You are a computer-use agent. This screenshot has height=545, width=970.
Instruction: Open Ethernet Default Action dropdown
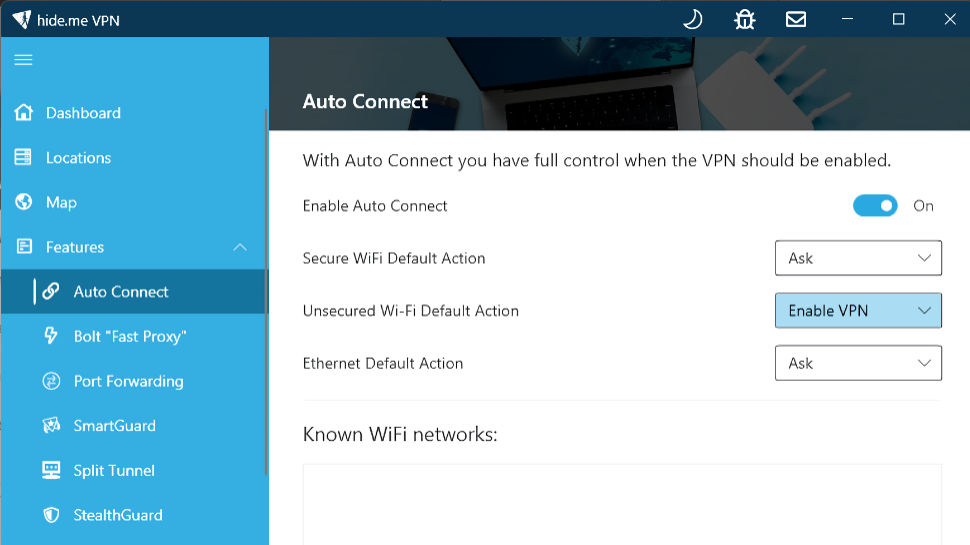pyautogui.click(x=858, y=363)
